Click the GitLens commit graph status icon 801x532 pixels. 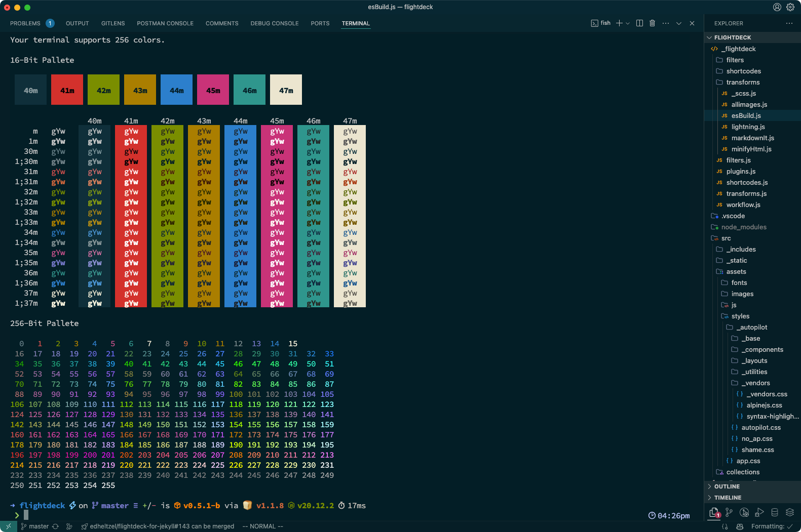click(69, 526)
